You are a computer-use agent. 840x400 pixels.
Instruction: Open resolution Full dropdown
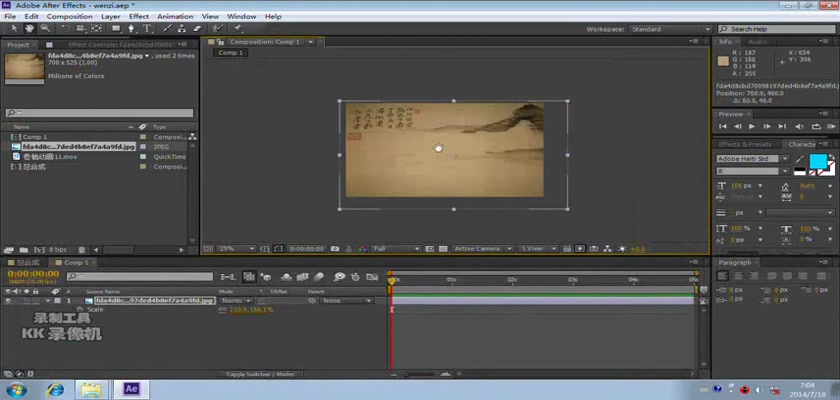396,249
